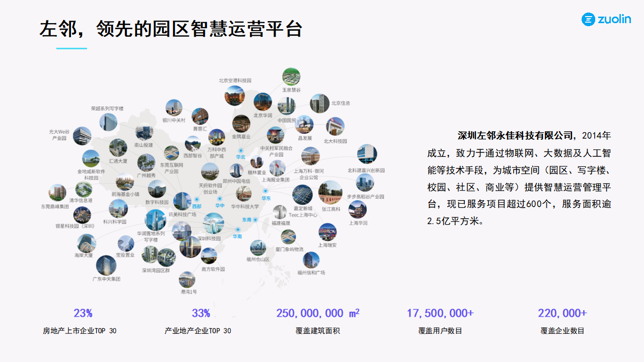644x362 pixels.
Task: Click the 海岸大厦 building photo
Action: [87, 243]
